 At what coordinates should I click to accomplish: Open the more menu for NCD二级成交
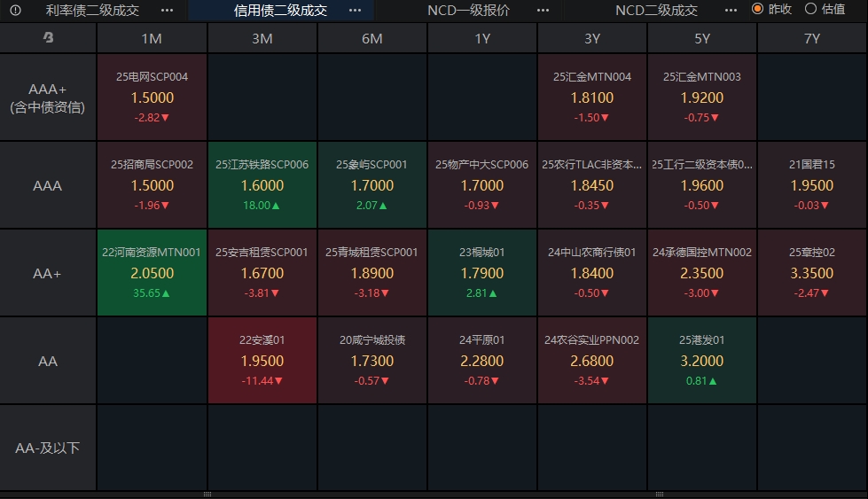(x=731, y=10)
